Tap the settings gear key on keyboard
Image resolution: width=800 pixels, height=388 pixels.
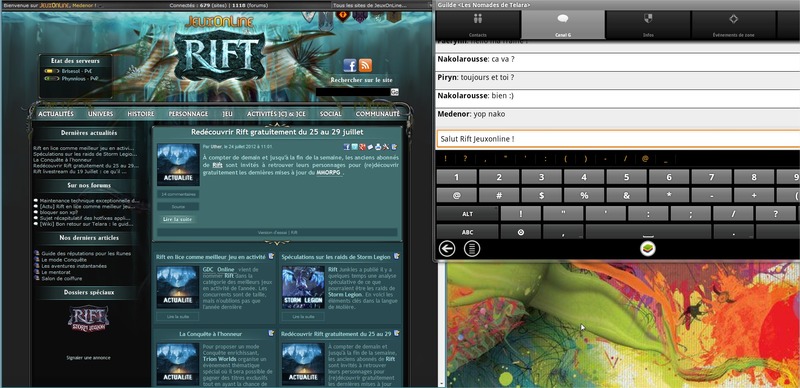point(520,232)
